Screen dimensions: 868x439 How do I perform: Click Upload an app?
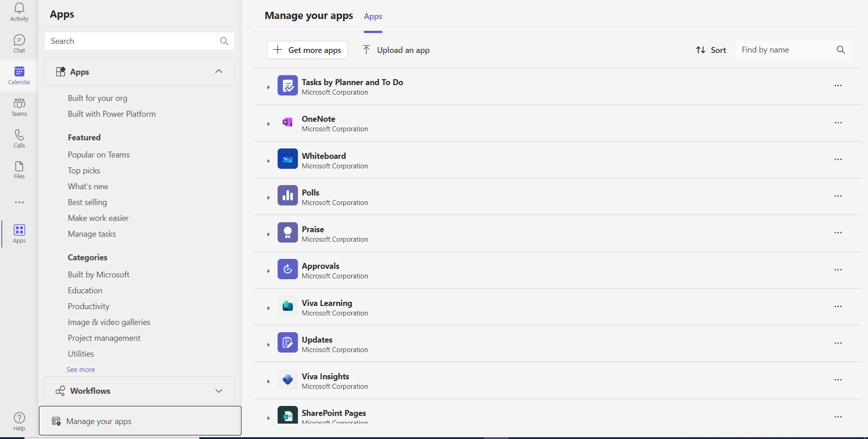(396, 50)
